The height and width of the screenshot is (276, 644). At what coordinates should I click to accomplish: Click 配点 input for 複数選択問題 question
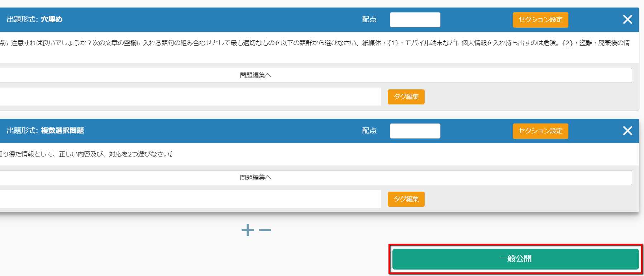pos(415,131)
